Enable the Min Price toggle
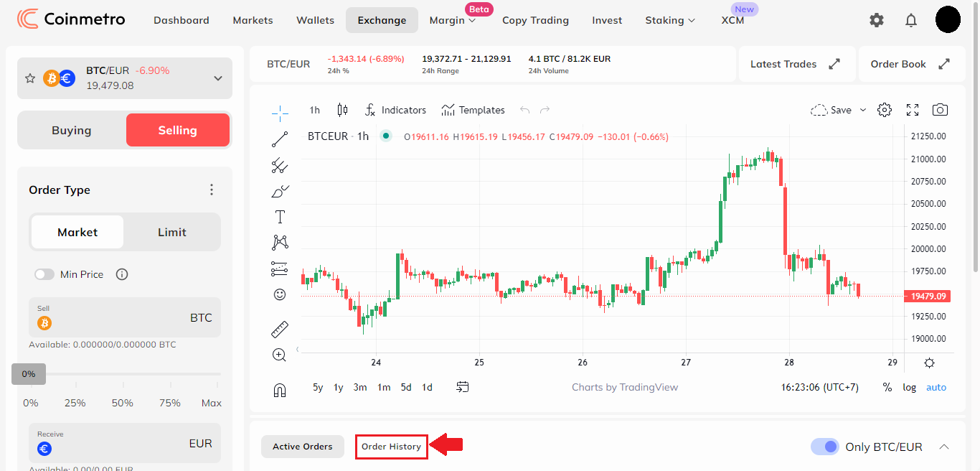Viewport: 980px width, 471px height. (x=44, y=274)
